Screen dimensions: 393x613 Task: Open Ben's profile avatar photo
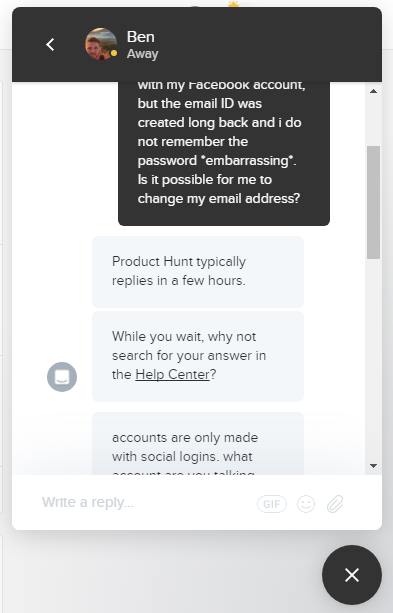101,44
